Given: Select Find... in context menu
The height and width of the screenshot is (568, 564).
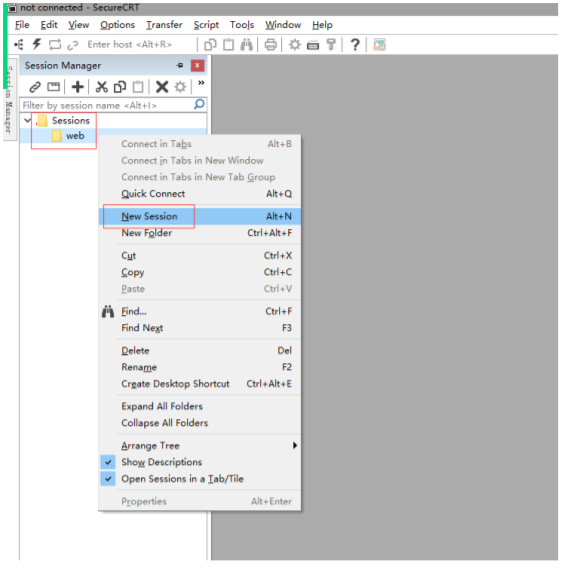Looking at the screenshot, I should click(x=200, y=311).
